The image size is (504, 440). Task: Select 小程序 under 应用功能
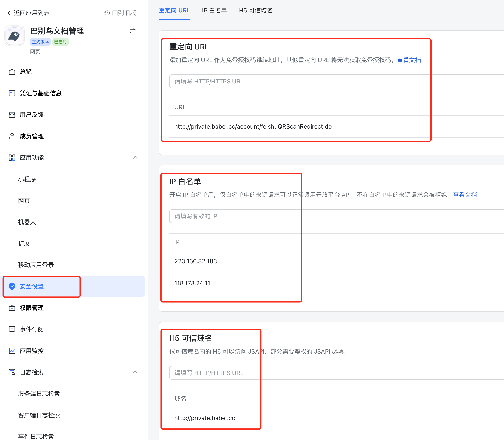27,179
